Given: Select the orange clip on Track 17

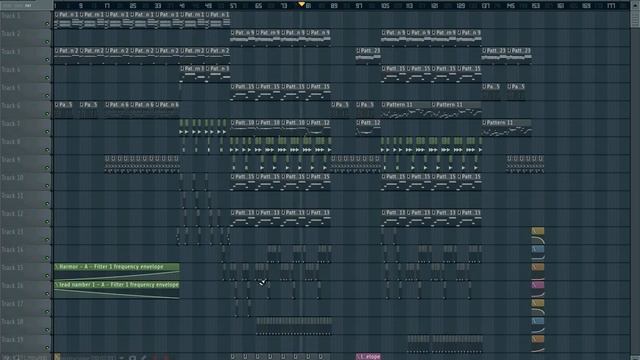Looking at the screenshot, I should (x=538, y=307).
